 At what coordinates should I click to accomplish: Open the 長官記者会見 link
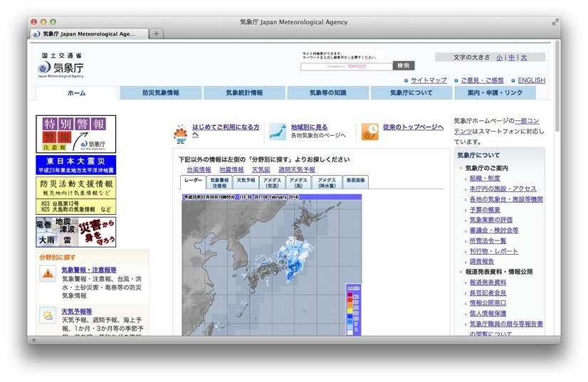tap(488, 293)
